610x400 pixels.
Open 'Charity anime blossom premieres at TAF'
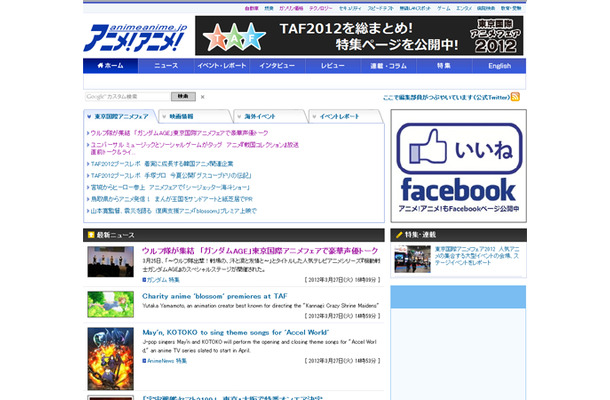[215, 296]
